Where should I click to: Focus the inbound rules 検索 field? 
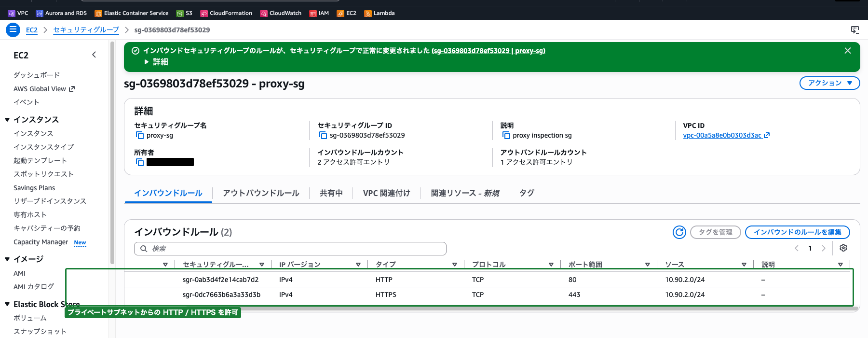[x=290, y=249]
